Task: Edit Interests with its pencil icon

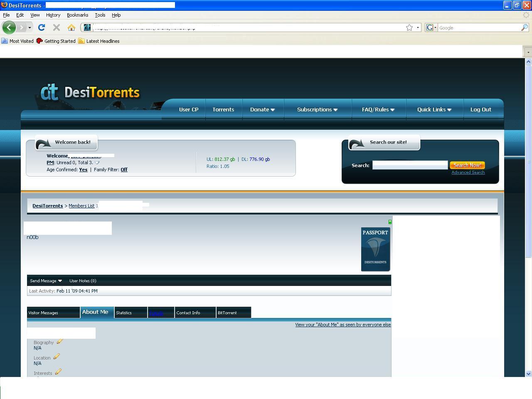Action: [58, 372]
